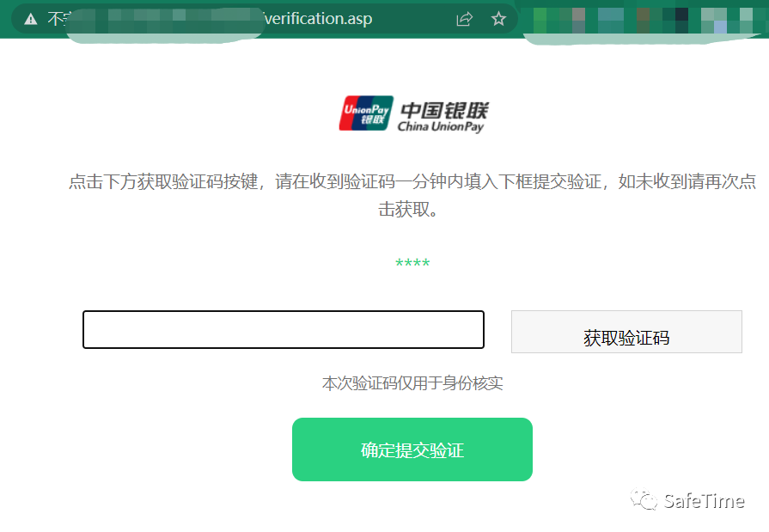Viewport: 769px width, 532px height.
Task: Click the 获取验证码 button
Action: (x=626, y=332)
